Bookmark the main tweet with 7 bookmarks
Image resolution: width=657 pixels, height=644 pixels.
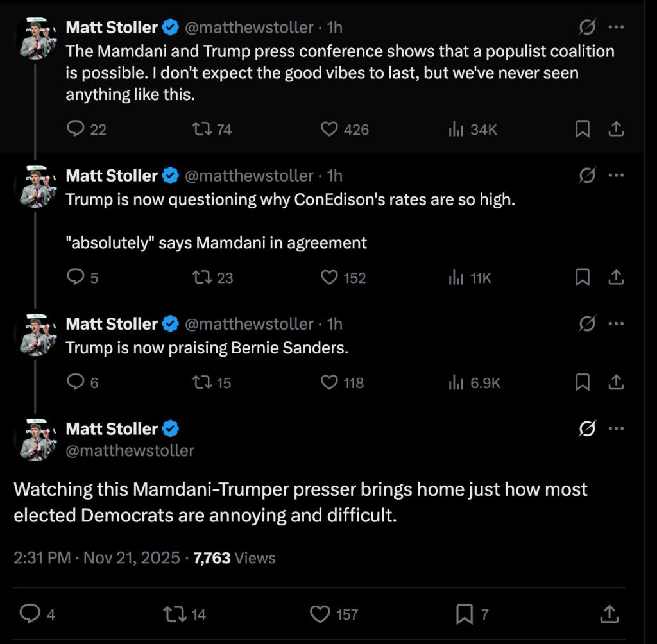coord(464,614)
